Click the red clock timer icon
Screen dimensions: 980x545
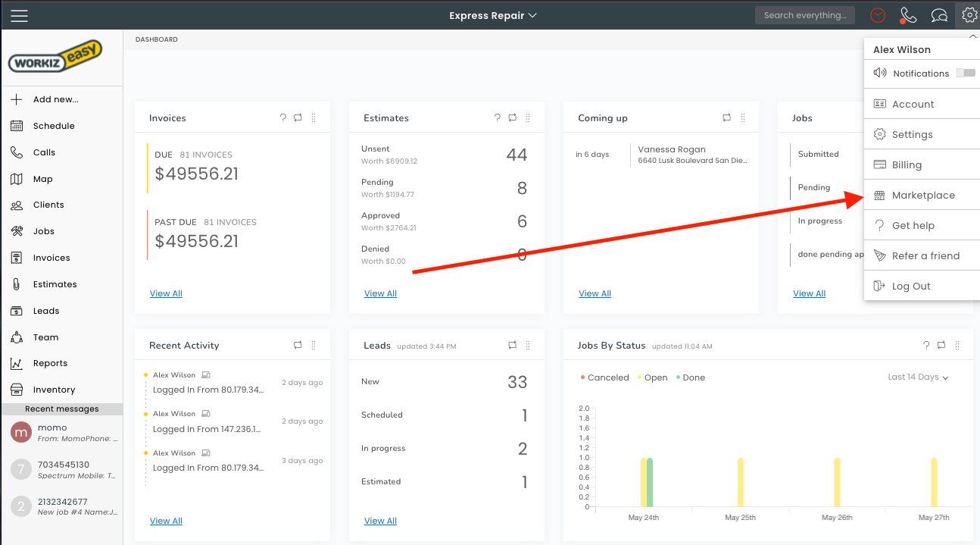tap(878, 15)
